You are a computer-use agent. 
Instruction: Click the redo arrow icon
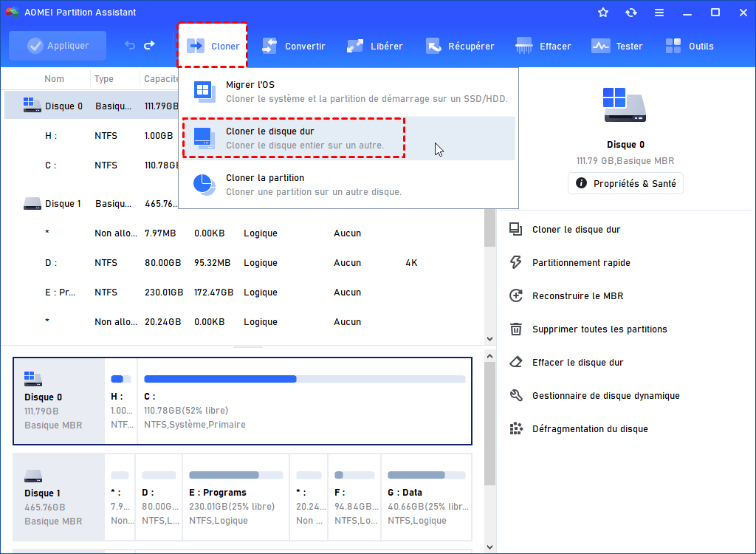[x=149, y=45]
